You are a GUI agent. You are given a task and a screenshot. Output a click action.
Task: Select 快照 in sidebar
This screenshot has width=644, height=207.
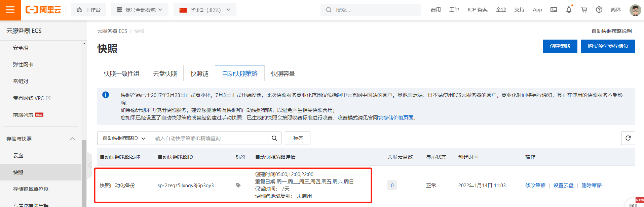(41, 172)
